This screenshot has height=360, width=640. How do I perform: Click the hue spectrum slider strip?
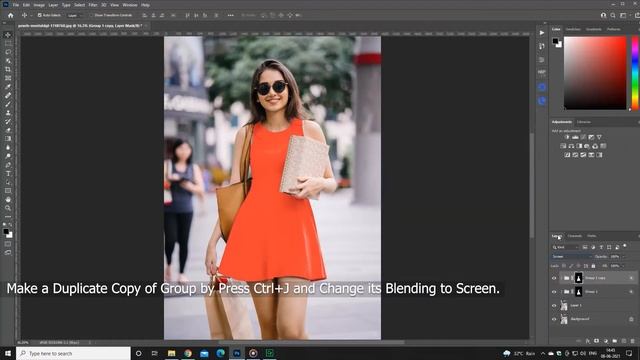click(635, 73)
